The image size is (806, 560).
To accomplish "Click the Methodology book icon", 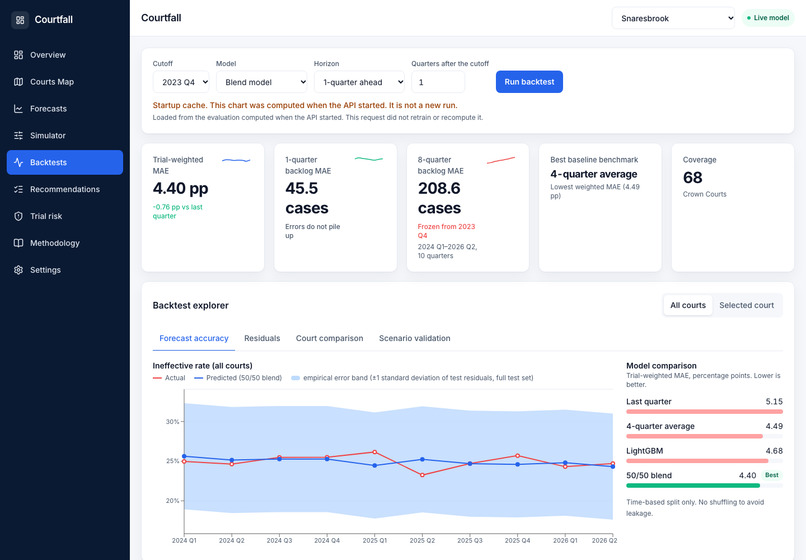I will point(19,243).
